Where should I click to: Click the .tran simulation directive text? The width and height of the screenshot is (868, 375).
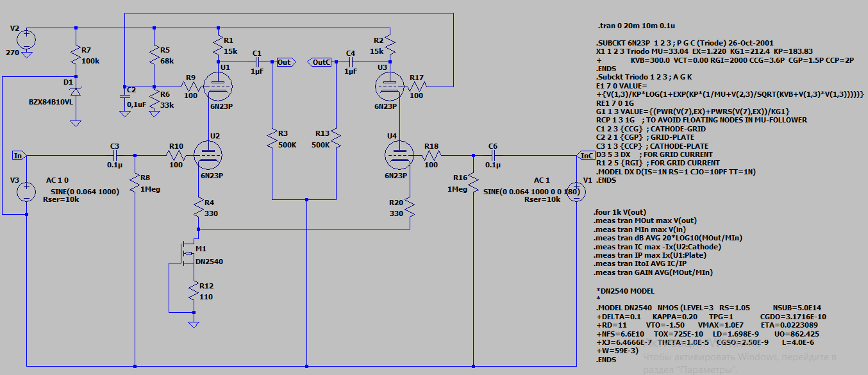pyautogui.click(x=635, y=26)
